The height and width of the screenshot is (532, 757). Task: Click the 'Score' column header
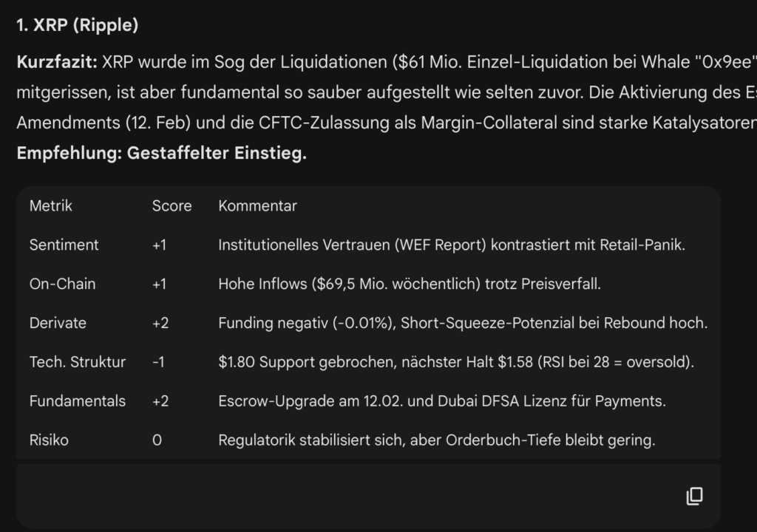click(x=172, y=206)
